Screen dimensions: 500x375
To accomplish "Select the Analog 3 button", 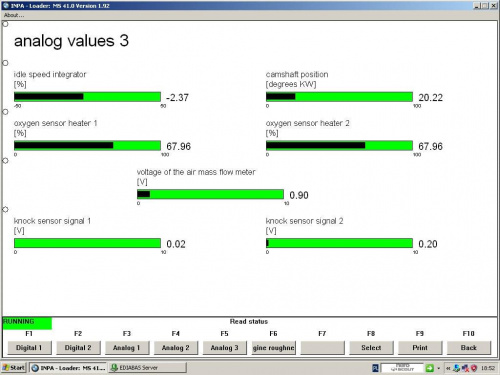I will coord(224,348).
